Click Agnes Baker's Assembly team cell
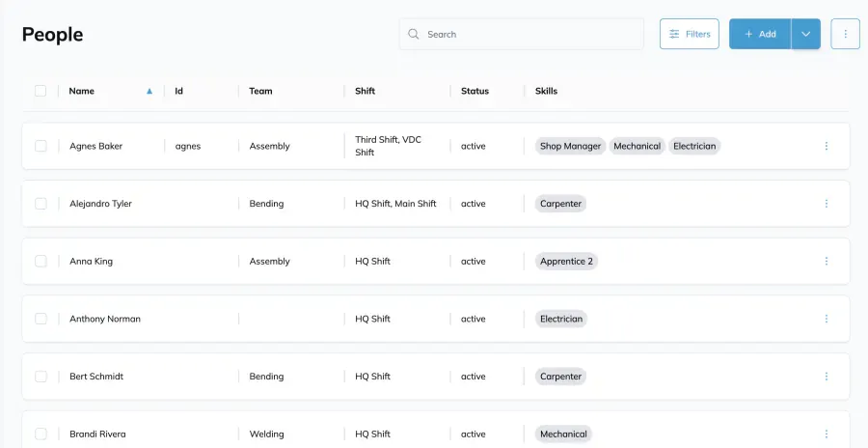Screen dimensions: 868x448 (x=270, y=147)
